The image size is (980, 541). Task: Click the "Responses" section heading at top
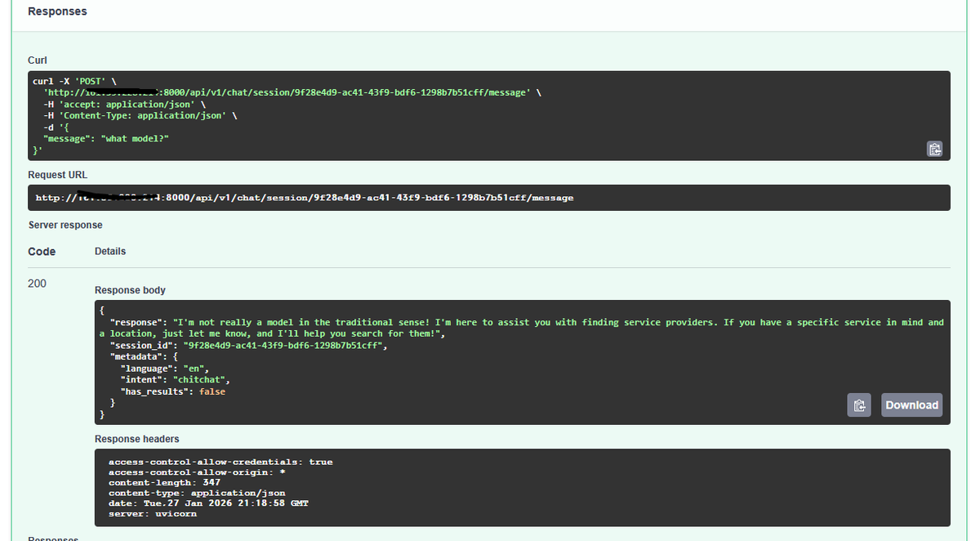coord(57,11)
